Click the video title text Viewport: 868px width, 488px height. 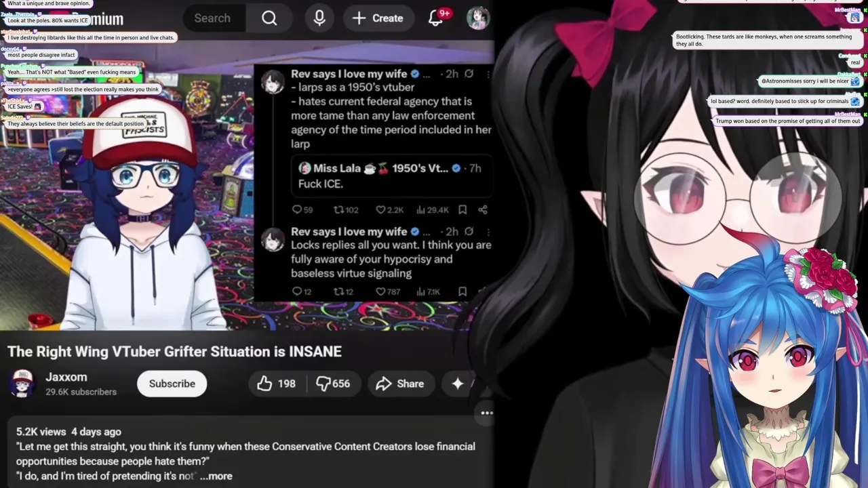click(174, 351)
